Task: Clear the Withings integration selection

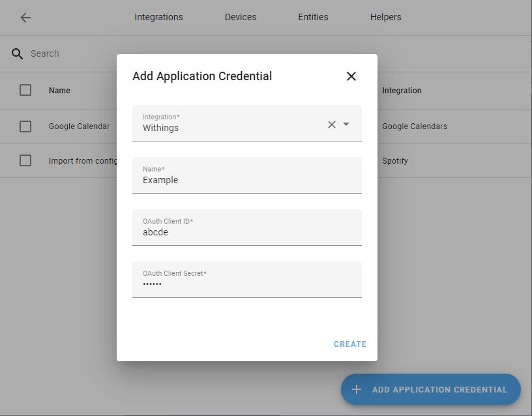Action: point(332,125)
